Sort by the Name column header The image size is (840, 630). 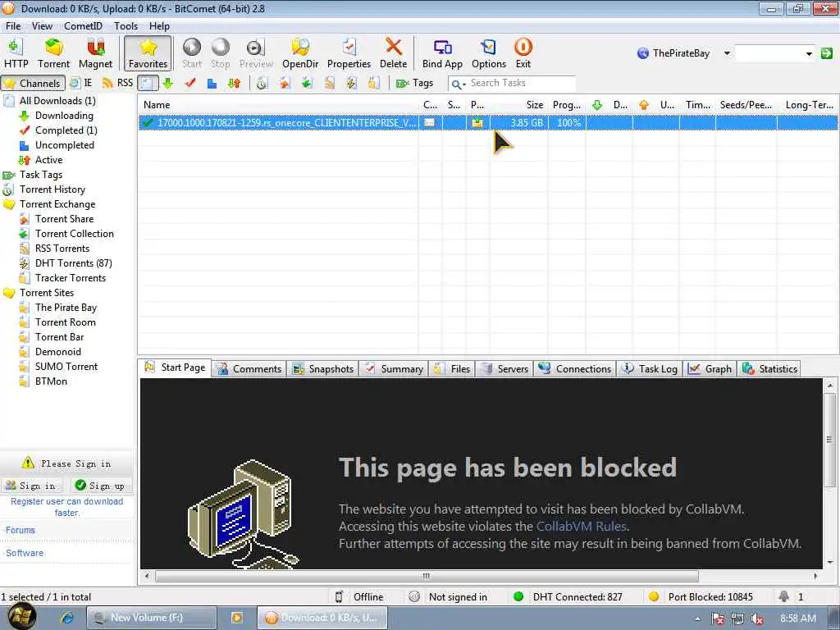(x=277, y=105)
